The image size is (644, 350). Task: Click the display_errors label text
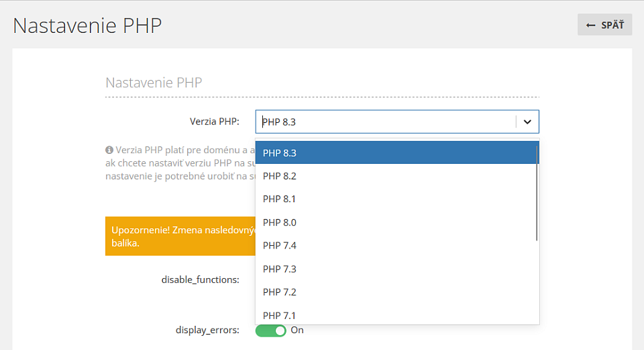pyautogui.click(x=207, y=331)
